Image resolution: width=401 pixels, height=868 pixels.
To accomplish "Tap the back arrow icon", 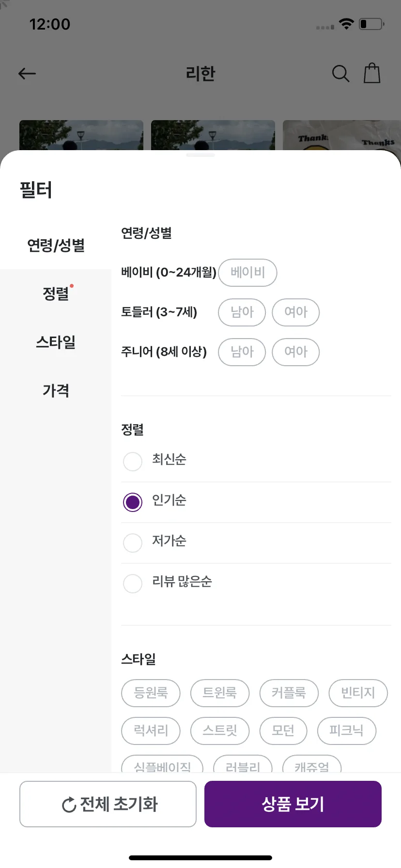I will [27, 74].
